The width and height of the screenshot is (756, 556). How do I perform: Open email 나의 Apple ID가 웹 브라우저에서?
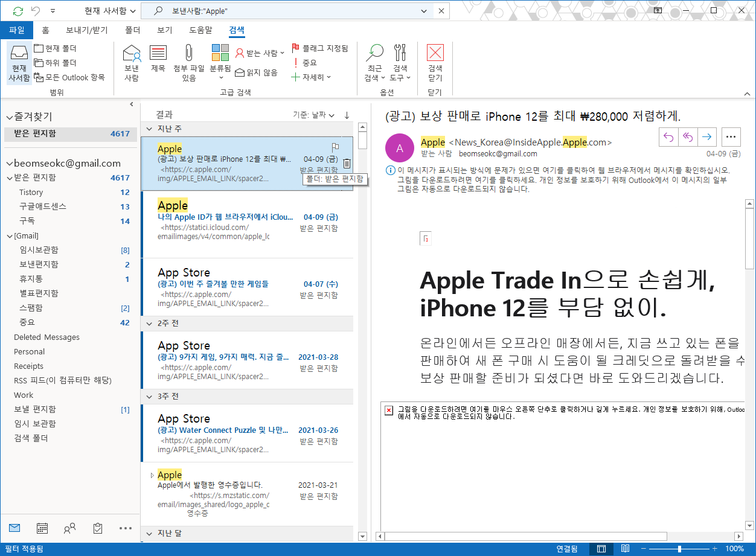click(x=247, y=225)
